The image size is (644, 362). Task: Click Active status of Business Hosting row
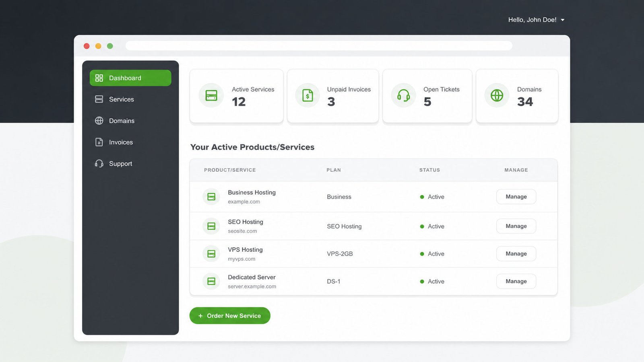click(432, 197)
